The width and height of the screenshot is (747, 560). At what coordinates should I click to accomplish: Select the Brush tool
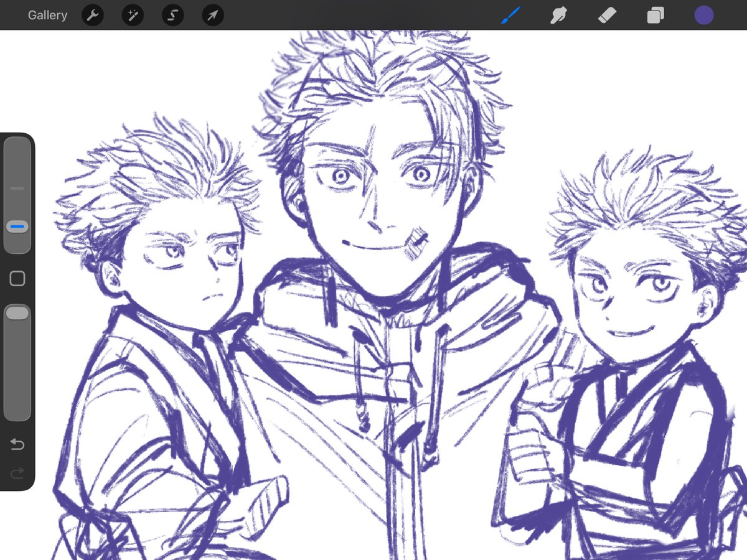point(510,15)
